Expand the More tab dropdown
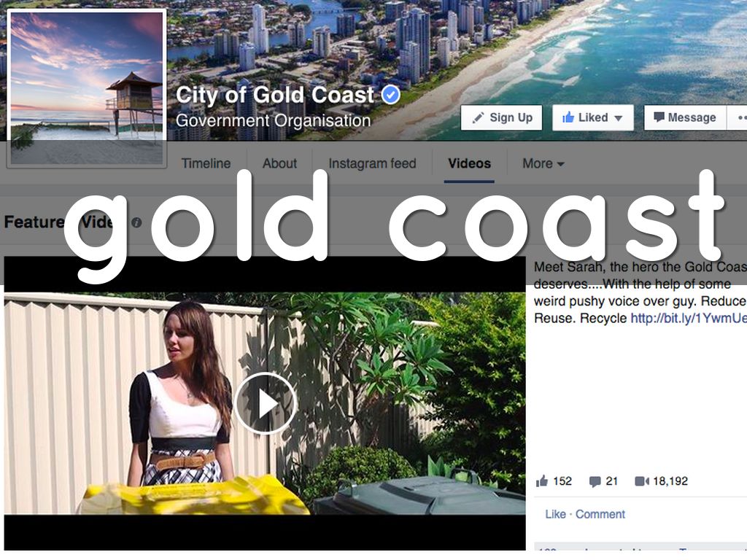Image resolution: width=747 pixels, height=560 pixels. (543, 163)
